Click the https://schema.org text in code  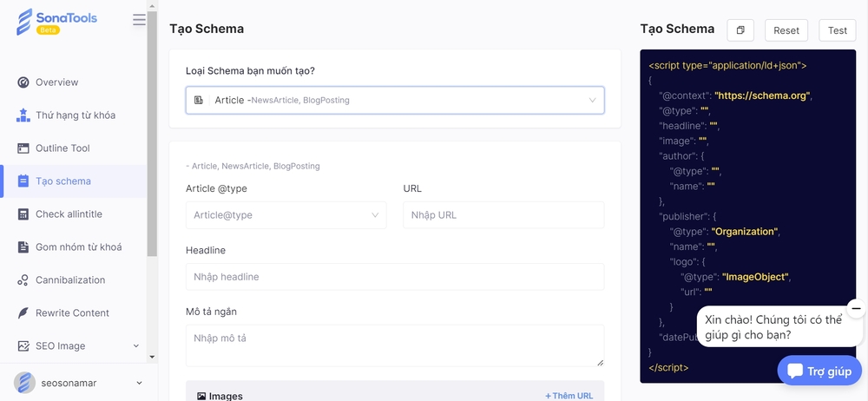click(x=763, y=95)
